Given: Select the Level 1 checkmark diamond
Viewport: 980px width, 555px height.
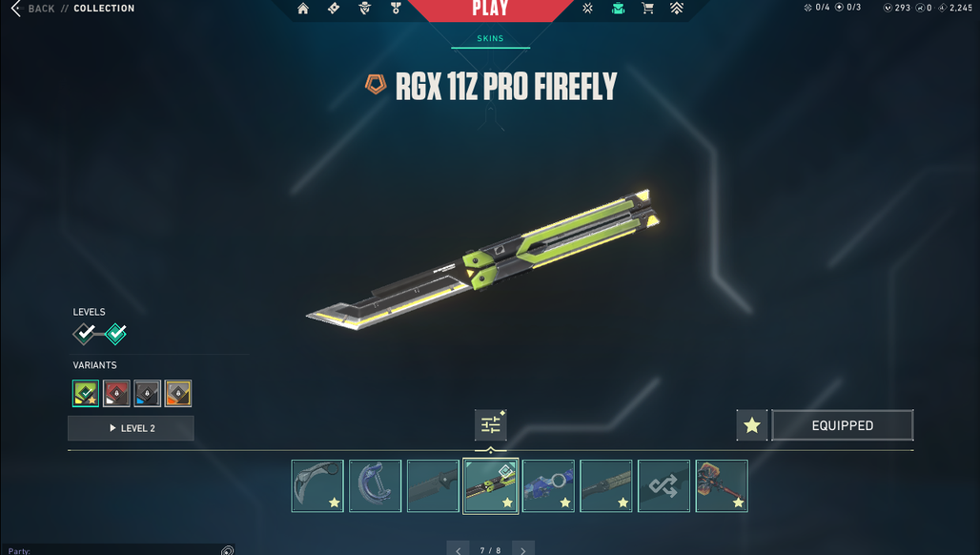Looking at the screenshot, I should pos(84,334).
